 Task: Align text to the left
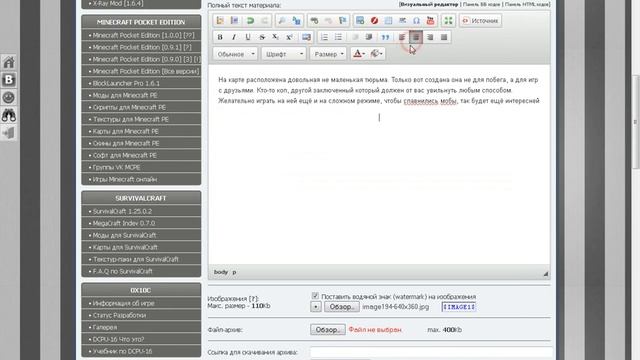[x=402, y=37]
